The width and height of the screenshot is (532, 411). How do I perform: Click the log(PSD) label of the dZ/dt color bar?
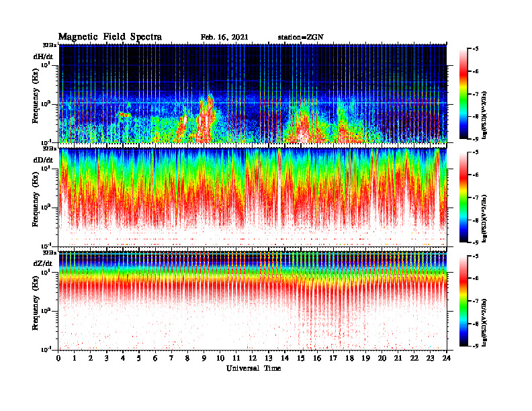pos(485,322)
